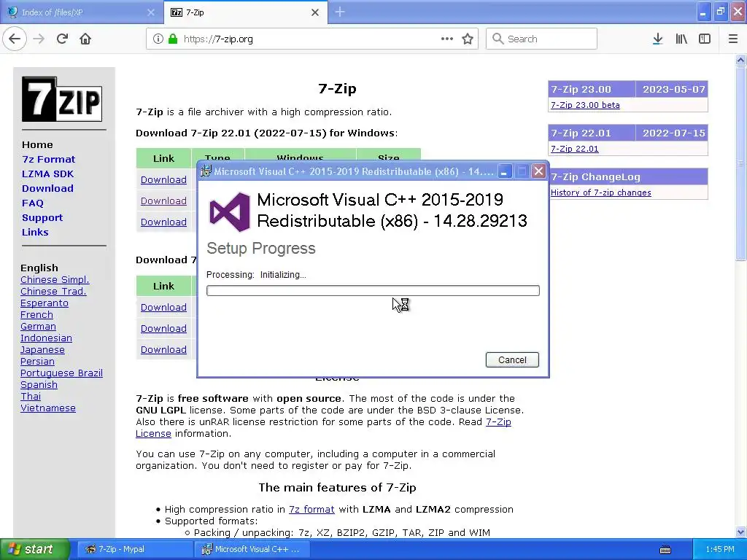Image resolution: width=747 pixels, height=560 pixels.
Task: Switch language to German
Action: pos(38,326)
